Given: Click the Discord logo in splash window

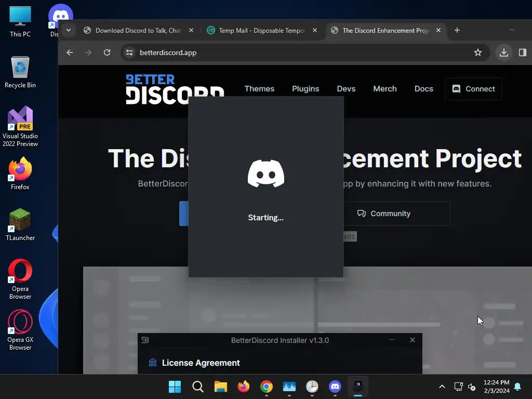Looking at the screenshot, I should [x=265, y=174].
